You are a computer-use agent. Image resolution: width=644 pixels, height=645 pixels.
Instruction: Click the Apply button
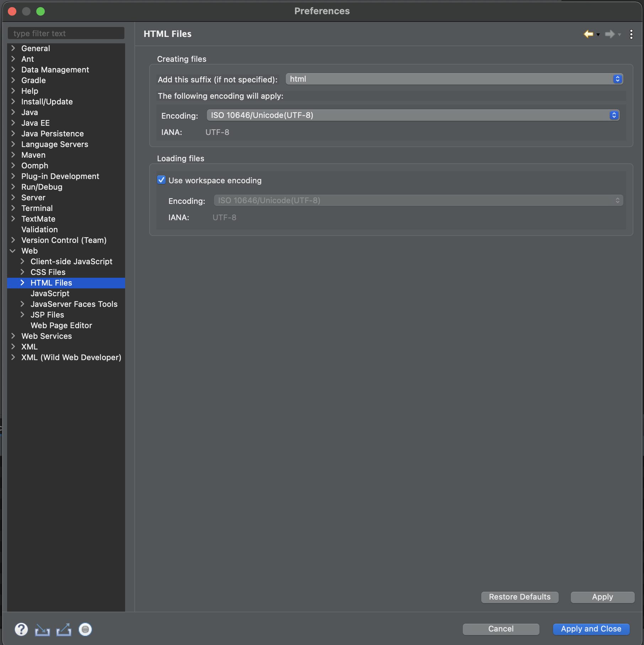(x=602, y=597)
